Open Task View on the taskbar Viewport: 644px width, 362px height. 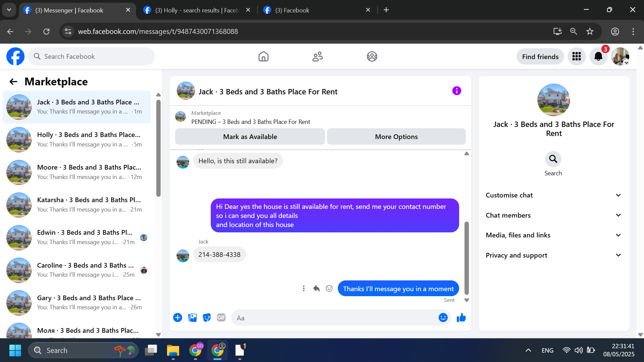point(151,350)
